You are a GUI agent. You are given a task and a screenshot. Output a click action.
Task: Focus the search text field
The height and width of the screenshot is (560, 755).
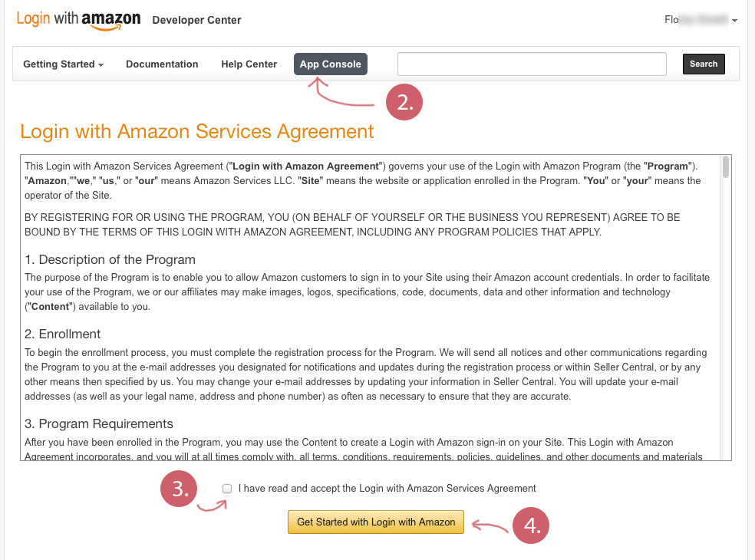point(532,64)
